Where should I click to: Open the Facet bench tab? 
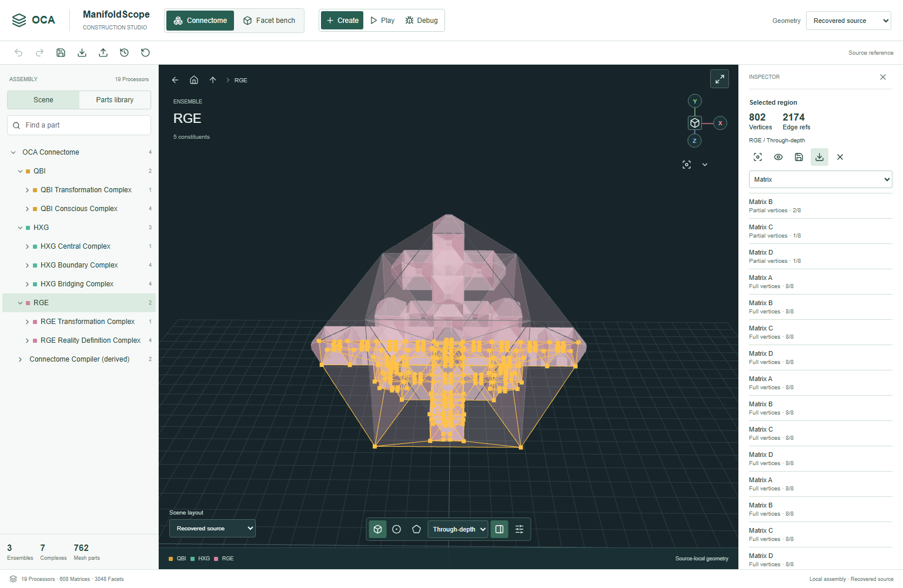269,21
